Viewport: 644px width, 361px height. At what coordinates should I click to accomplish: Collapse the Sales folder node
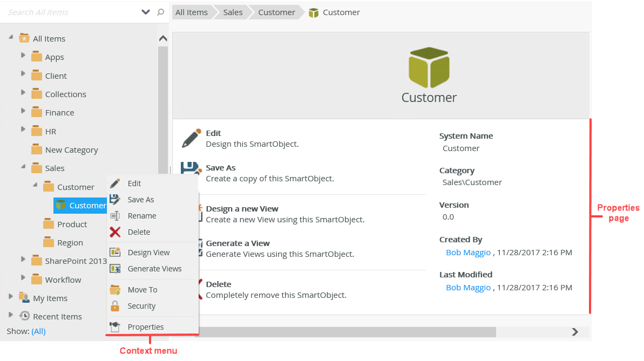click(23, 167)
